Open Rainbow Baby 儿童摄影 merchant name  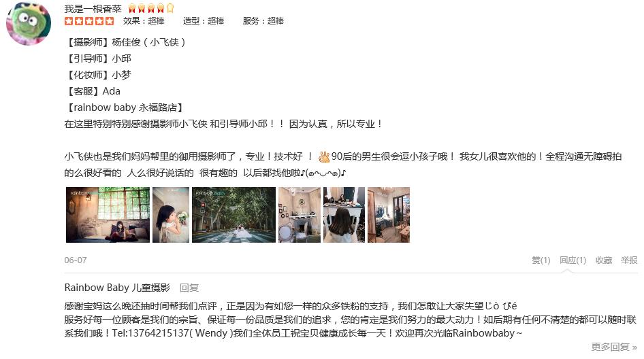117,288
